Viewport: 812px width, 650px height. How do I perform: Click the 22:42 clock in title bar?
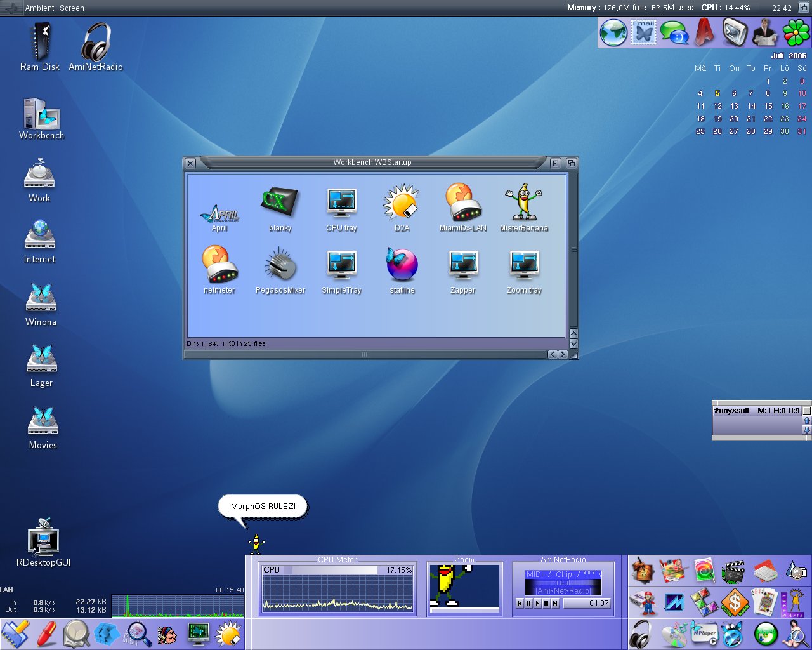[x=782, y=8]
